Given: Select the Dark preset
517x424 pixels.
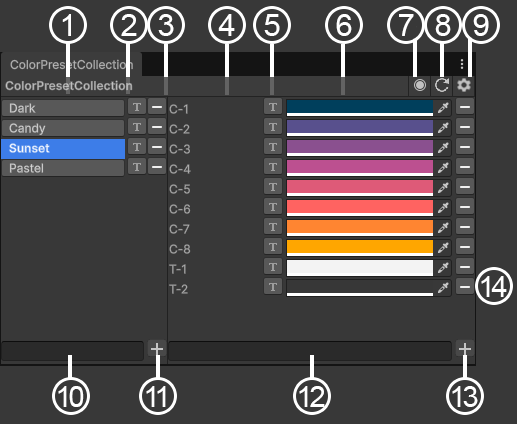Looking at the screenshot, I should point(63,108).
